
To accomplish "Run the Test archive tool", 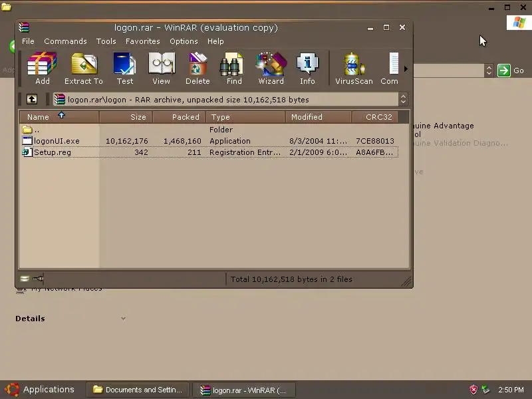I will [125, 68].
